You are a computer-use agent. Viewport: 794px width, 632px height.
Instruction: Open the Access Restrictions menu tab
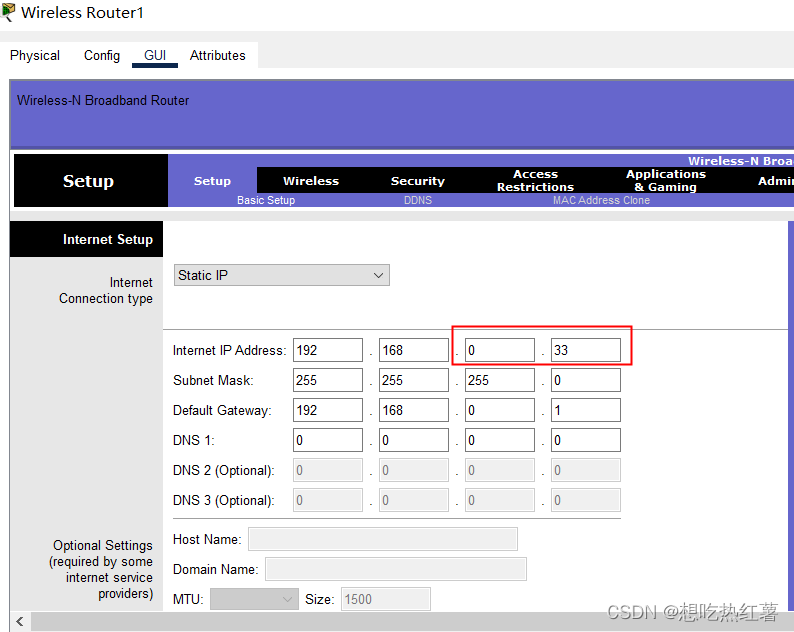535,181
